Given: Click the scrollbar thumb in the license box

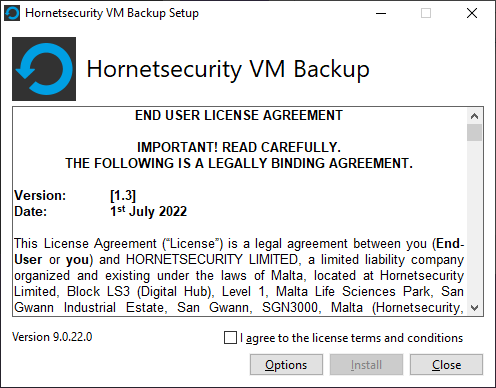Looking at the screenshot, I should click(474, 133).
